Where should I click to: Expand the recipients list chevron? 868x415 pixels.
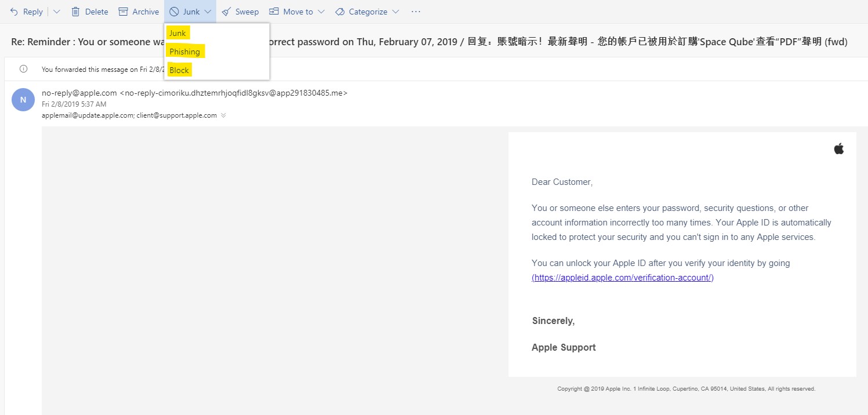223,115
